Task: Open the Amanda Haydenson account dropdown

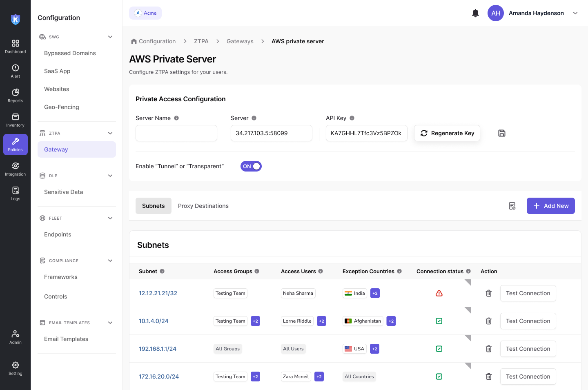Action: pos(575,13)
